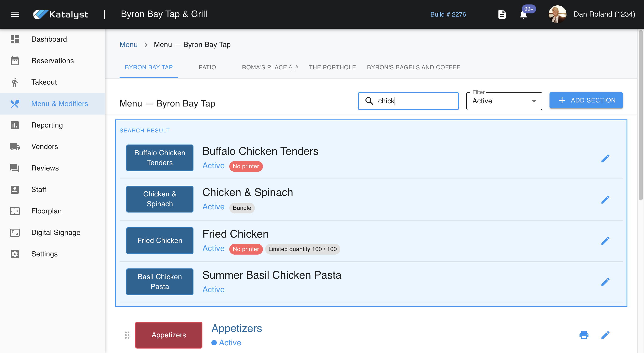Open Digital Signage from sidebar
The width and height of the screenshot is (644, 353).
coord(56,232)
